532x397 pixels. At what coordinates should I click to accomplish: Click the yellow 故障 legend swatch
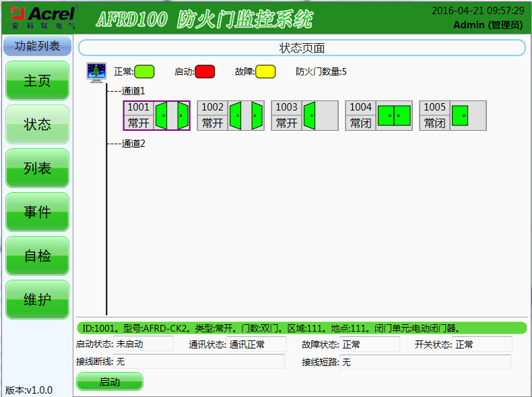click(x=265, y=71)
